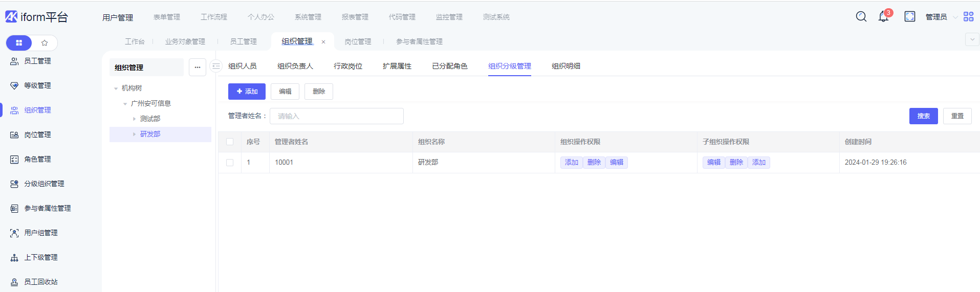Open the search magnifier icon
Image resolution: width=980 pixels, height=292 pixels.
coord(861,17)
